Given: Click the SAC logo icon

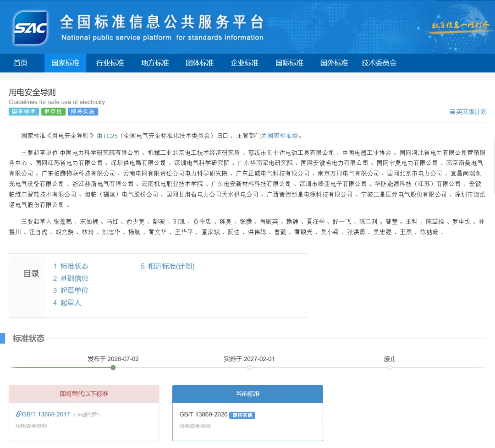Looking at the screenshot, I should (x=30, y=28).
